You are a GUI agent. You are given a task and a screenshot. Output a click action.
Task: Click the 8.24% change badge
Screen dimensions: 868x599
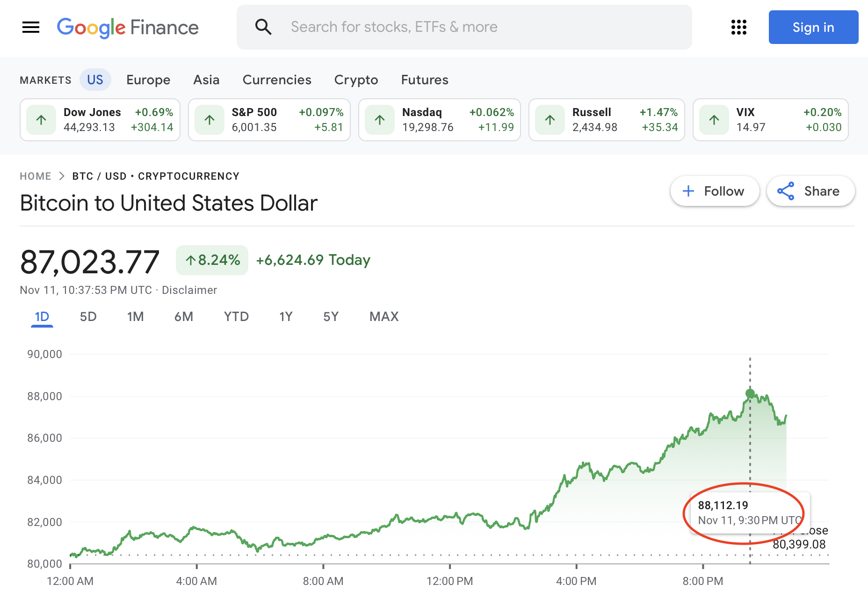tap(212, 260)
